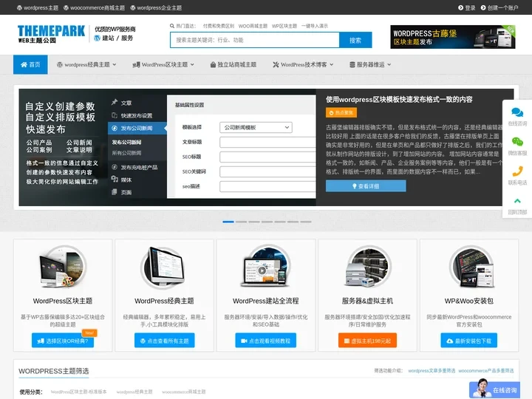Image resolution: width=532 pixels, height=399 pixels.
Task: Click the 最新安装包下载 button
Action: tap(469, 341)
